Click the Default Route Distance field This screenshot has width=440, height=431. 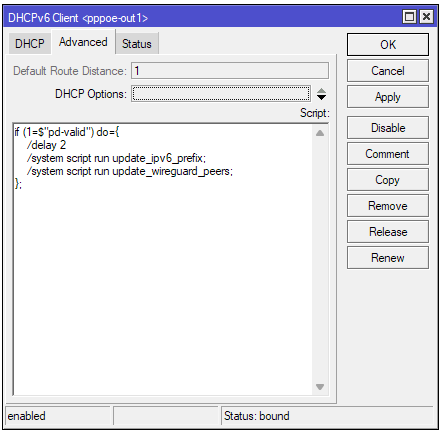pyautogui.click(x=230, y=71)
